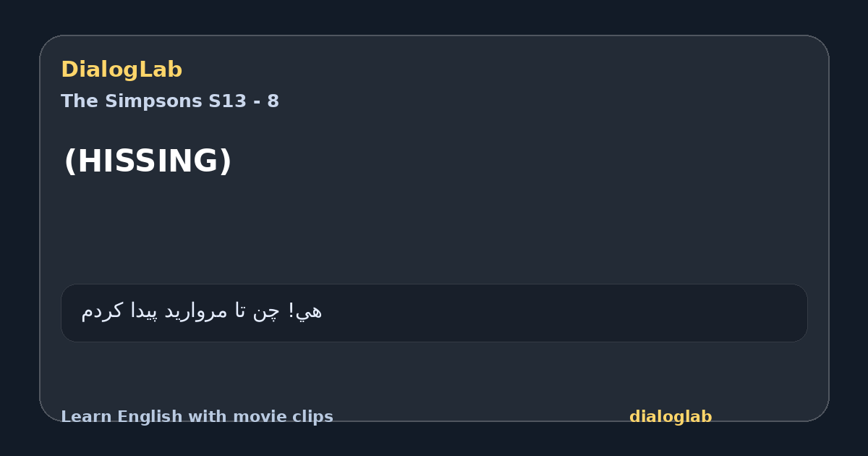Image resolution: width=868 pixels, height=456 pixels.
Task: Click the episode number 8
Action: [x=273, y=101]
